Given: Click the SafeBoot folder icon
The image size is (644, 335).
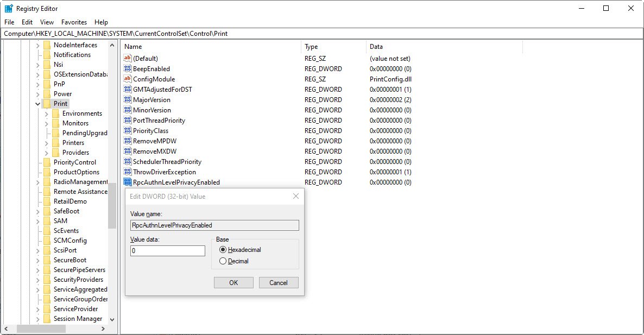Looking at the screenshot, I should click(47, 211).
